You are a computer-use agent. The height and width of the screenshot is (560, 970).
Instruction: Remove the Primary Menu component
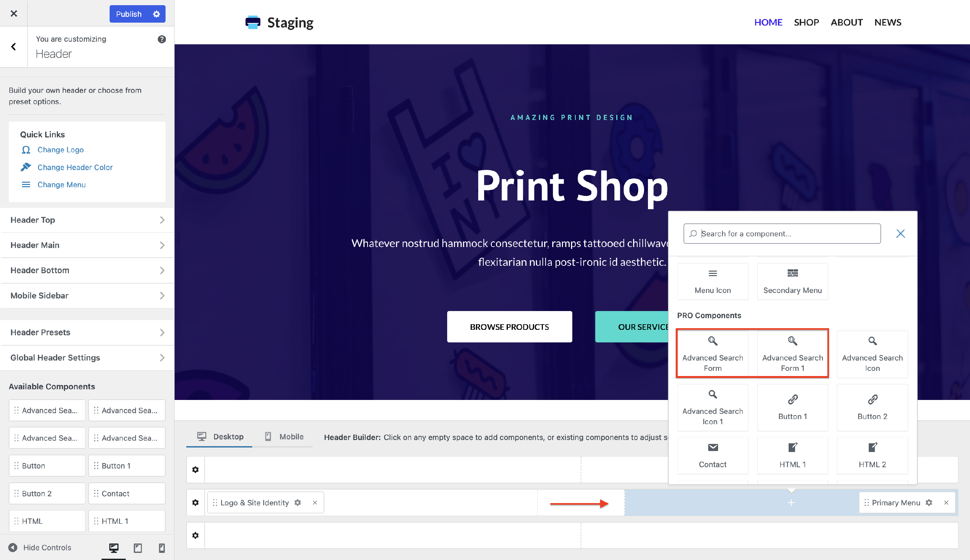click(x=946, y=503)
